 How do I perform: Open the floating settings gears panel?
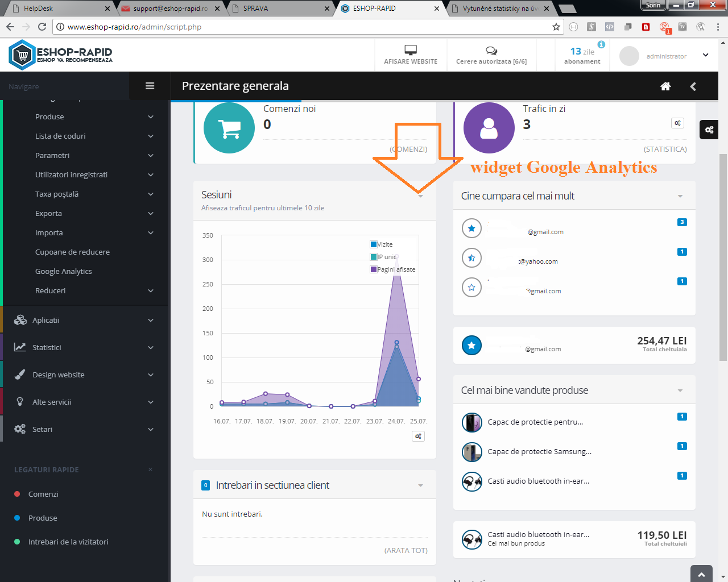(709, 130)
